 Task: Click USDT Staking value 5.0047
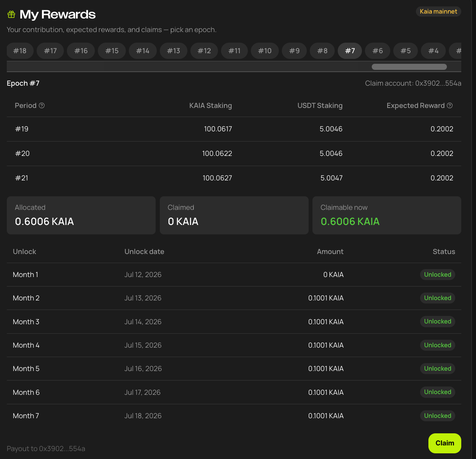tap(331, 178)
